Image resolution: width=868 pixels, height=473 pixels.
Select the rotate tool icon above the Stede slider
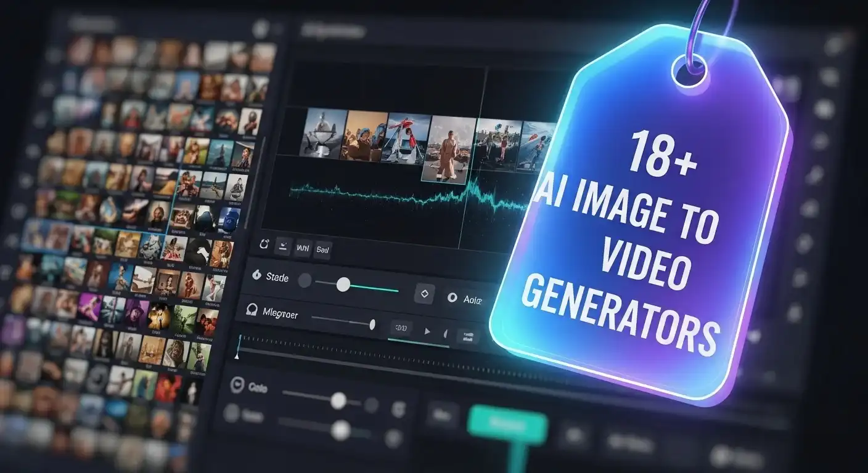click(x=264, y=245)
